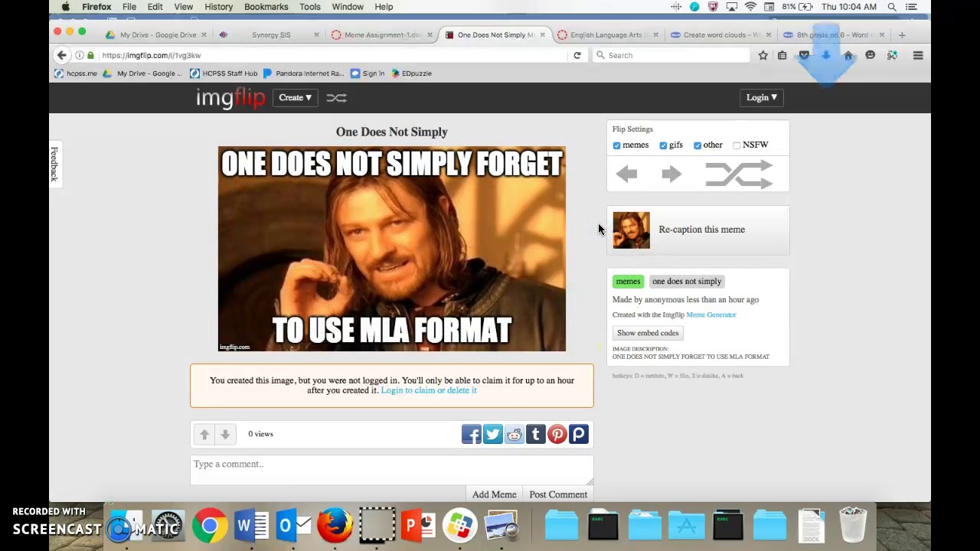980x551 pixels.
Task: Downvote the meme with the down arrow
Action: pos(225,435)
